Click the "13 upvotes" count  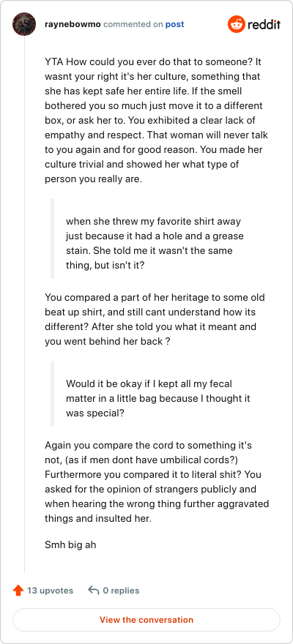pyautogui.click(x=50, y=591)
